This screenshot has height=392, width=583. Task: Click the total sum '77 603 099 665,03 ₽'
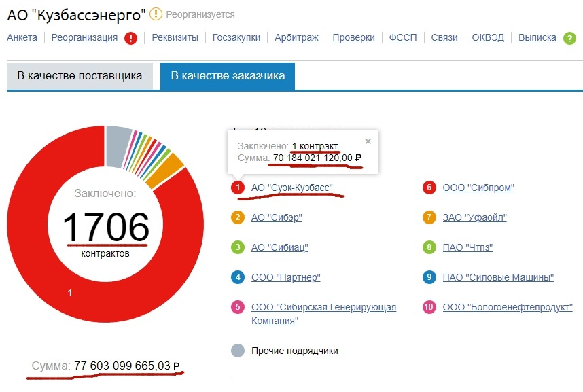pos(127,366)
